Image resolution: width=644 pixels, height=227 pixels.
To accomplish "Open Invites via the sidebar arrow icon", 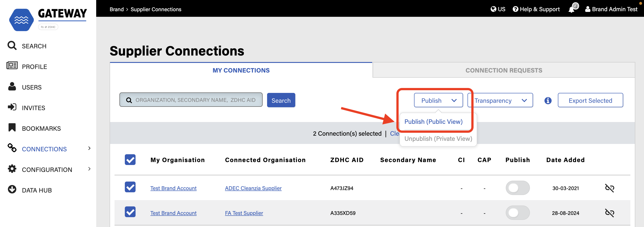I will tap(12, 107).
